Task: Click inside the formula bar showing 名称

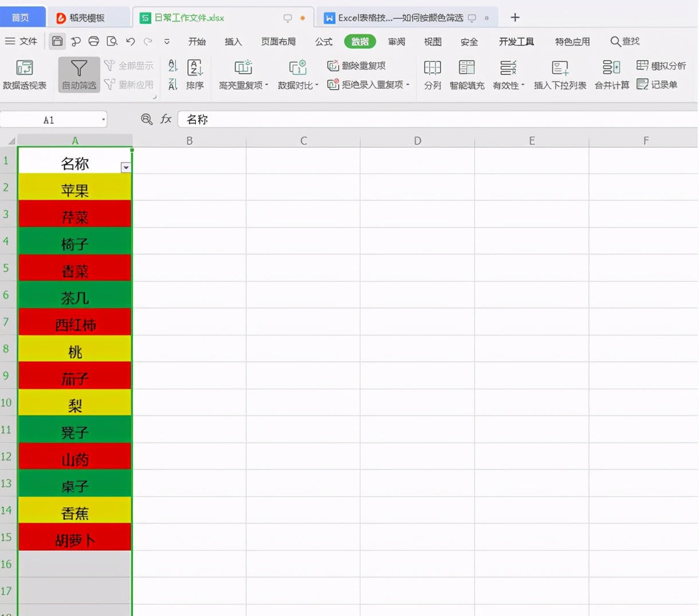Action: (438, 119)
